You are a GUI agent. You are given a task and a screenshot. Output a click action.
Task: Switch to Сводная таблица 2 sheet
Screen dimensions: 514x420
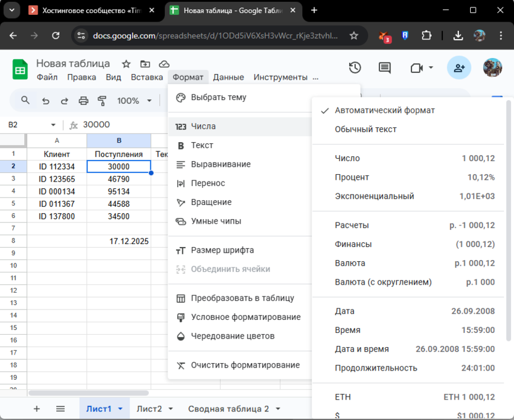(x=229, y=409)
